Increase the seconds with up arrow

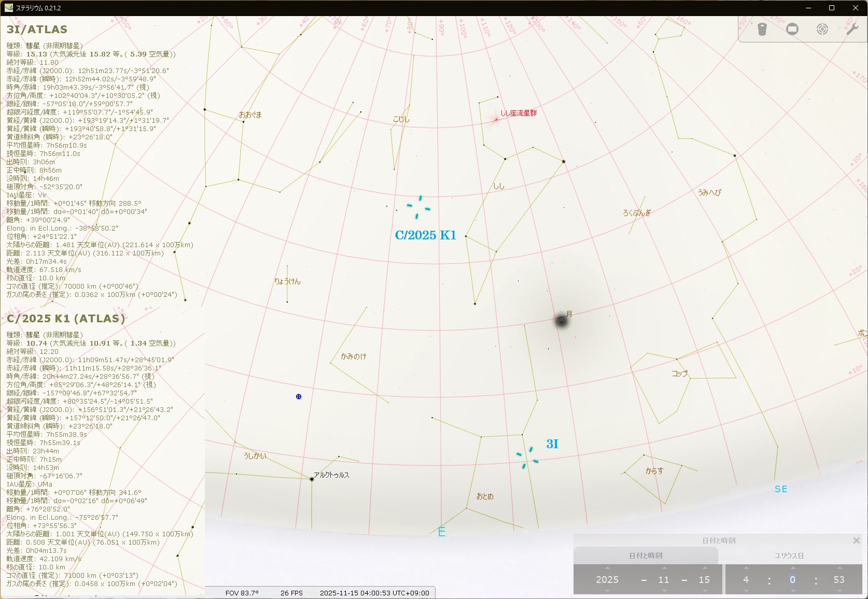[x=839, y=568]
